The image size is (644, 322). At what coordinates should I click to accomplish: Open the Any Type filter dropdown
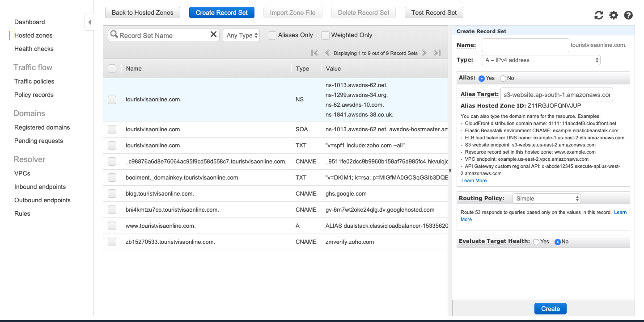[x=241, y=35]
